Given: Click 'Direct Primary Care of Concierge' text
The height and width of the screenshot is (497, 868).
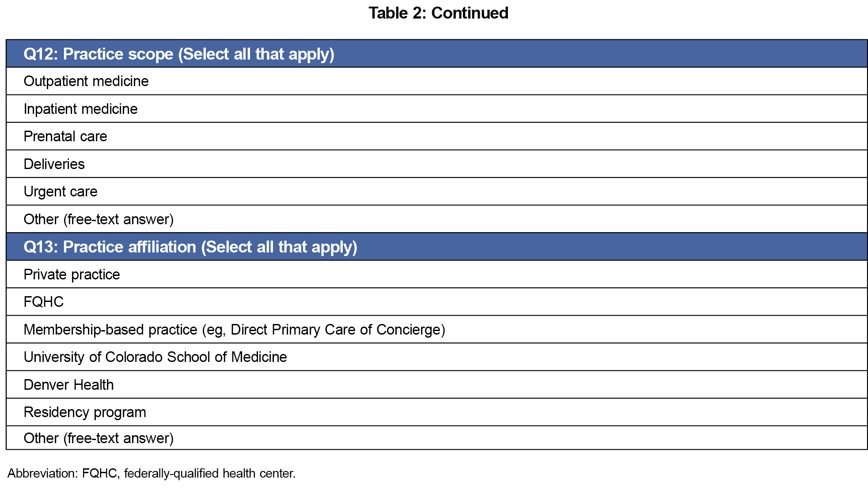Looking at the screenshot, I should 337,330.
